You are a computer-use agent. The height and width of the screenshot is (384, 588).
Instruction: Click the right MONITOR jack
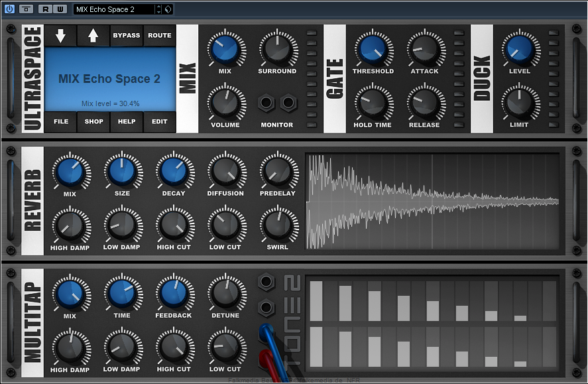coord(288,102)
